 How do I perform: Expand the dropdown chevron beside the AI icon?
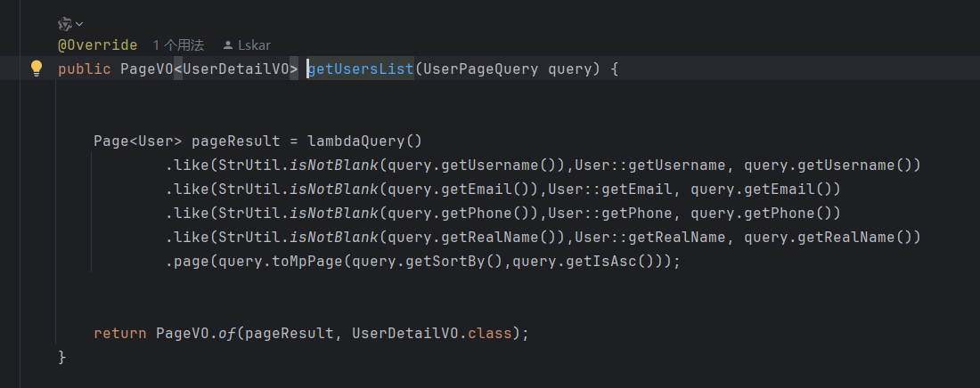pos(79,24)
